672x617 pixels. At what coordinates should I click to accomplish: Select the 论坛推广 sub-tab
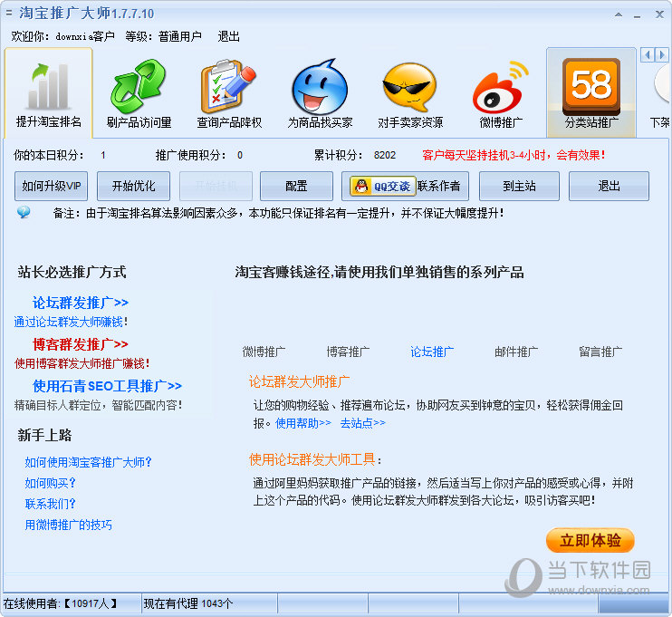pyautogui.click(x=432, y=352)
